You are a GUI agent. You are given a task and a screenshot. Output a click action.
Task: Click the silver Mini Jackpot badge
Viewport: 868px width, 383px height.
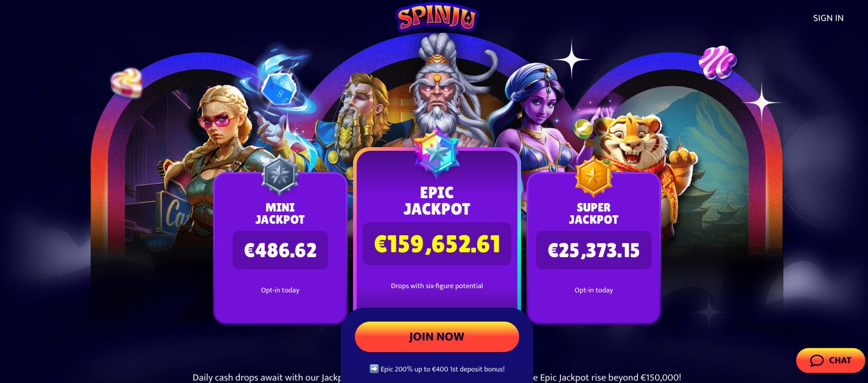279,175
